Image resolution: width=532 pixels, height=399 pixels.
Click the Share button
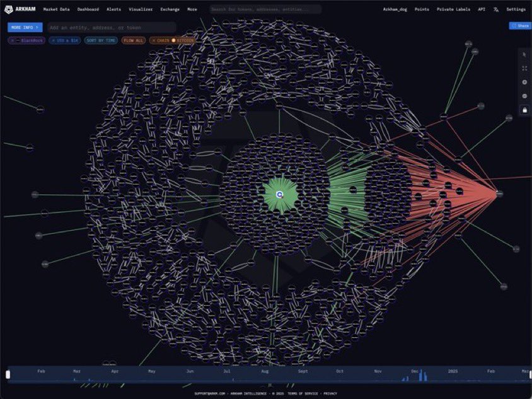[520, 26]
